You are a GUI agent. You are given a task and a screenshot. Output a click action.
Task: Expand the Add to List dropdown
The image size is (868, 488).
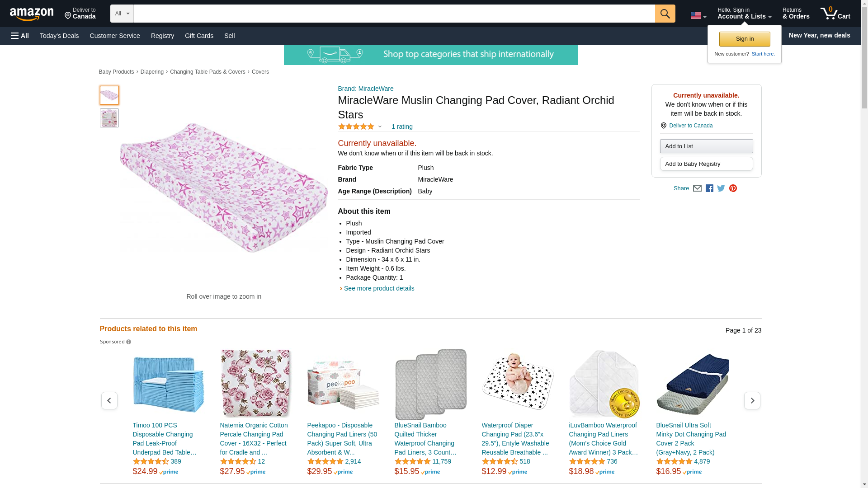pyautogui.click(x=706, y=146)
